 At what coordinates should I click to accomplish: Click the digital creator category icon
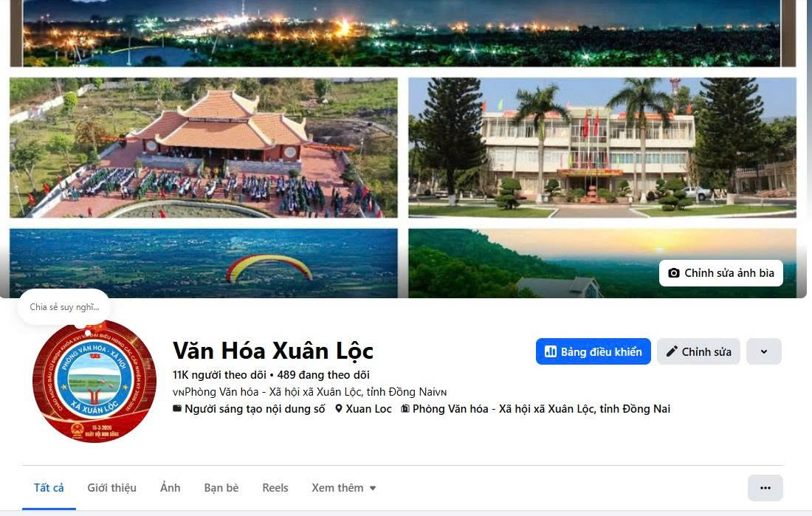pos(177,409)
